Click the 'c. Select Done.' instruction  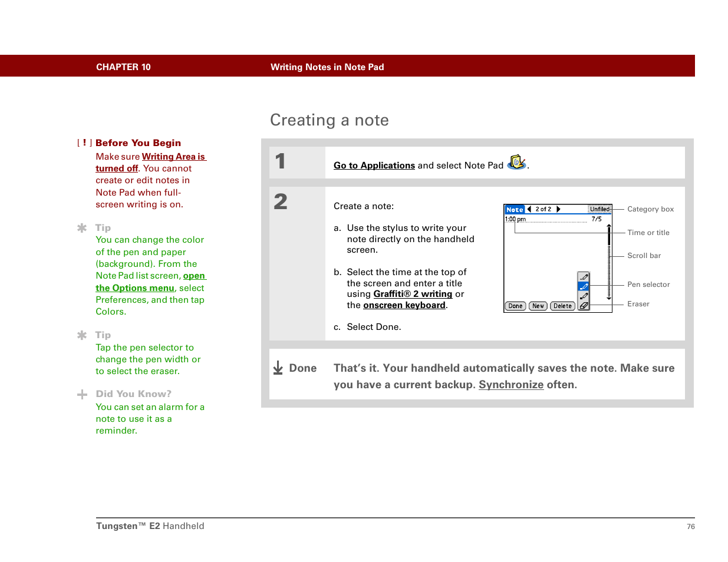(367, 327)
